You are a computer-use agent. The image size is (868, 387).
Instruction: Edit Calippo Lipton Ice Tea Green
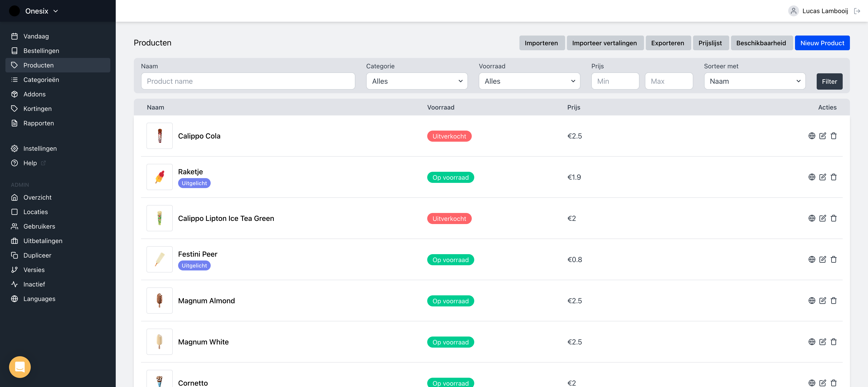click(x=823, y=218)
